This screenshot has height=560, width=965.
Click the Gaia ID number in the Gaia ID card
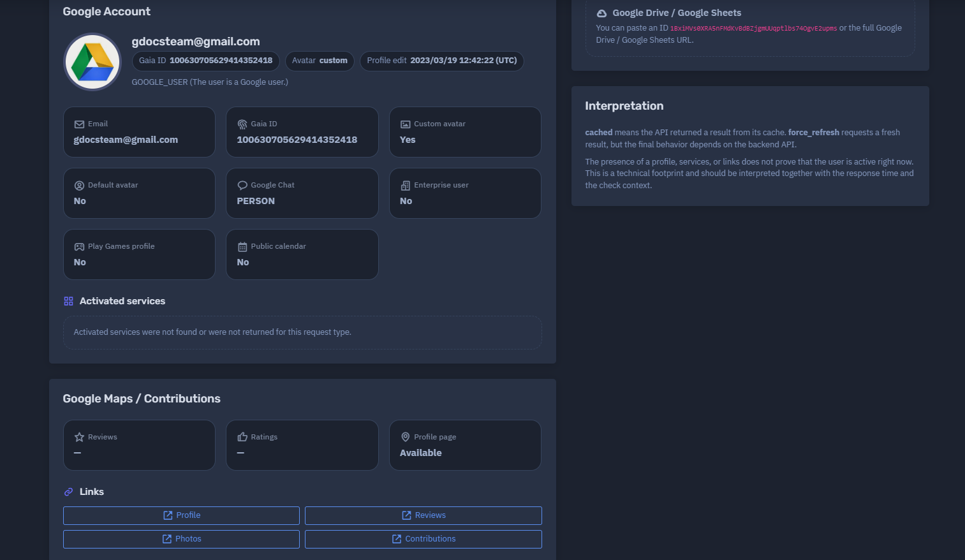(x=297, y=140)
